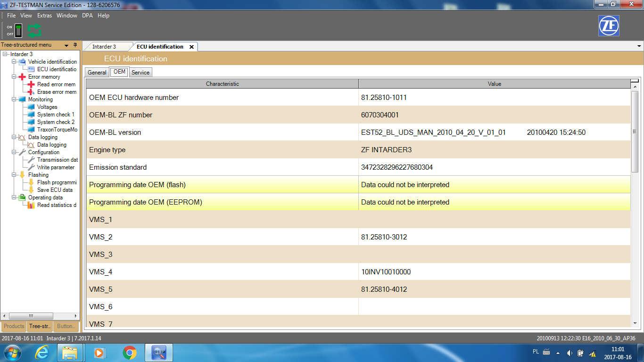This screenshot has width=644, height=362.
Task: Open the File menu
Action: tap(11, 16)
